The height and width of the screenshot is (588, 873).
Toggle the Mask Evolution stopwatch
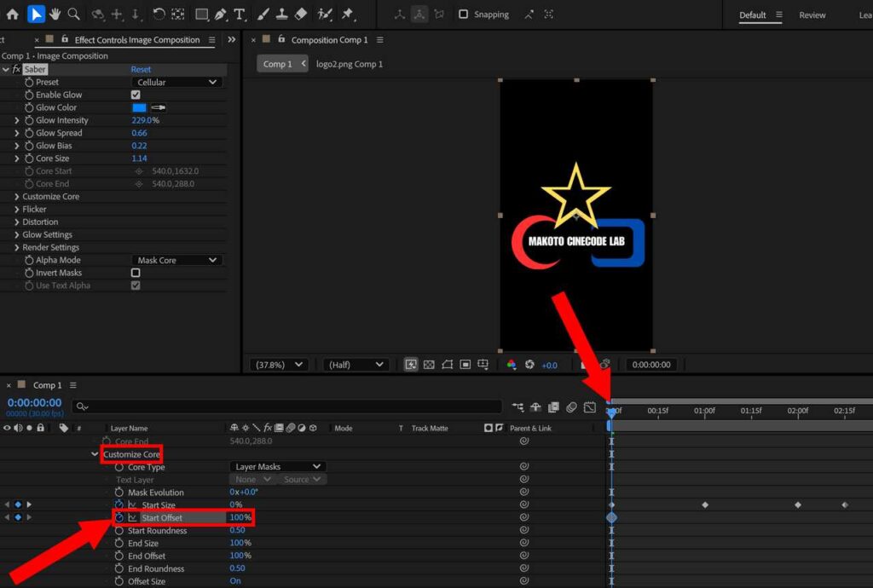(x=119, y=492)
